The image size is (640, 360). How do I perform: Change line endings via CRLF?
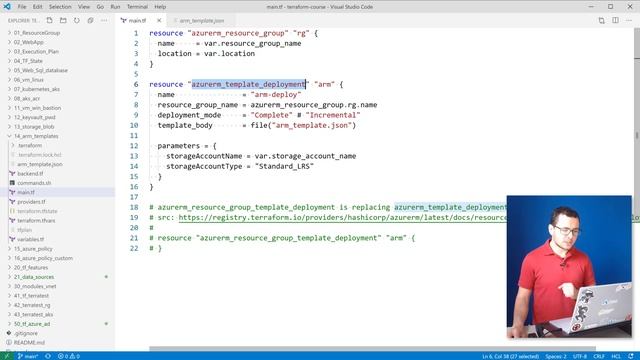599,356
